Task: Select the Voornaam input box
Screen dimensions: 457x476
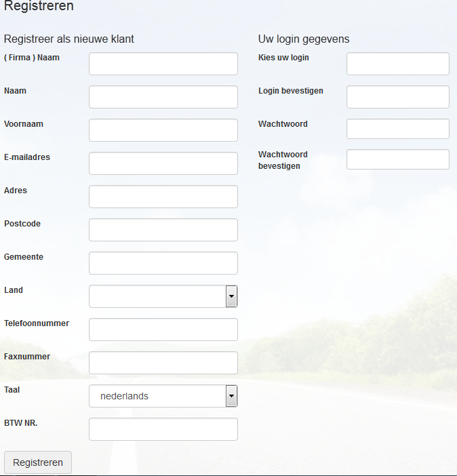Action: point(163,130)
